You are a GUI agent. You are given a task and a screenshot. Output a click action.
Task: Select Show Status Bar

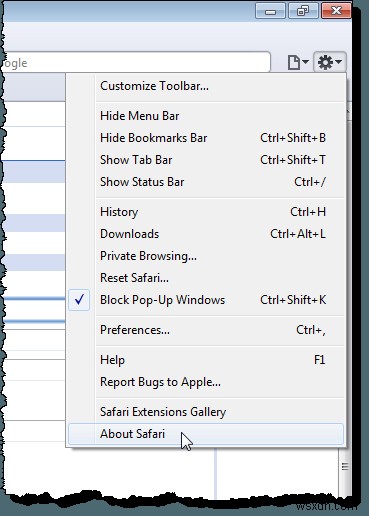pyautogui.click(x=206, y=182)
